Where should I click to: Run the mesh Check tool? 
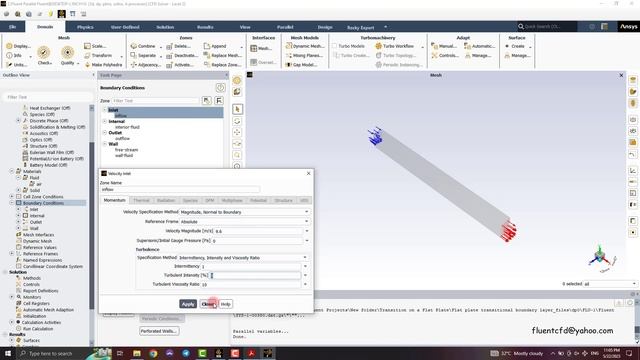pos(44,56)
